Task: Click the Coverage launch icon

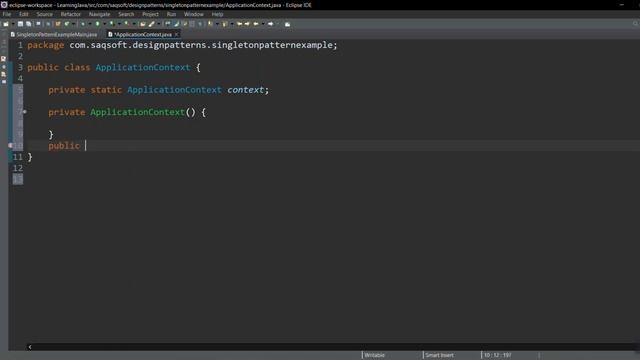Action: pyautogui.click(x=111, y=24)
